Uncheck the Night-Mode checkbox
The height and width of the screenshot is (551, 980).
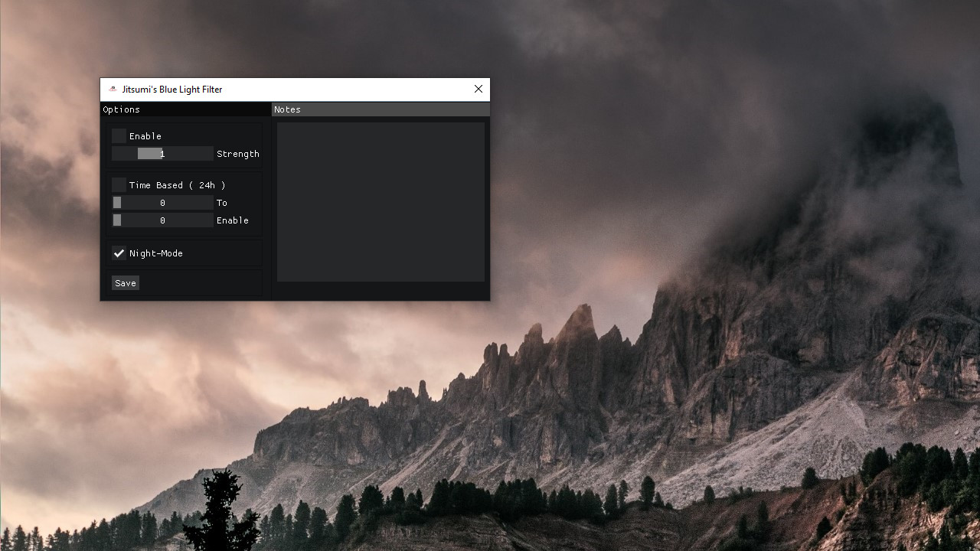click(119, 253)
